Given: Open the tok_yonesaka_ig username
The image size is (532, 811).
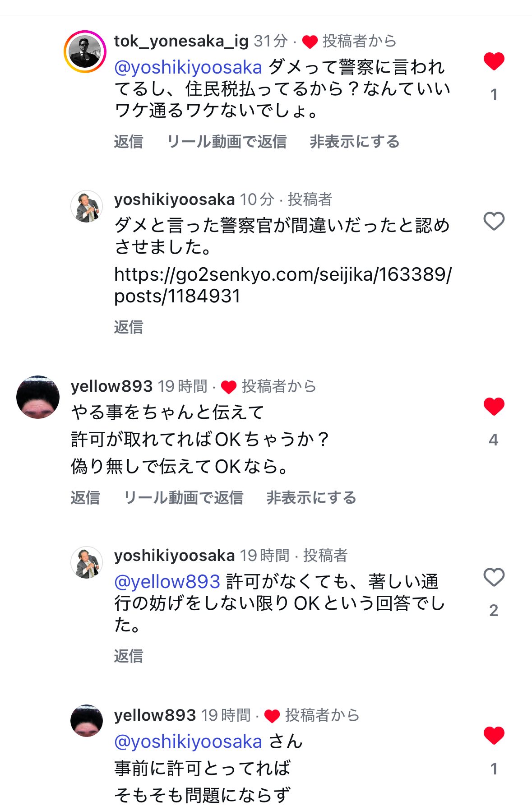Looking at the screenshot, I should (181, 41).
